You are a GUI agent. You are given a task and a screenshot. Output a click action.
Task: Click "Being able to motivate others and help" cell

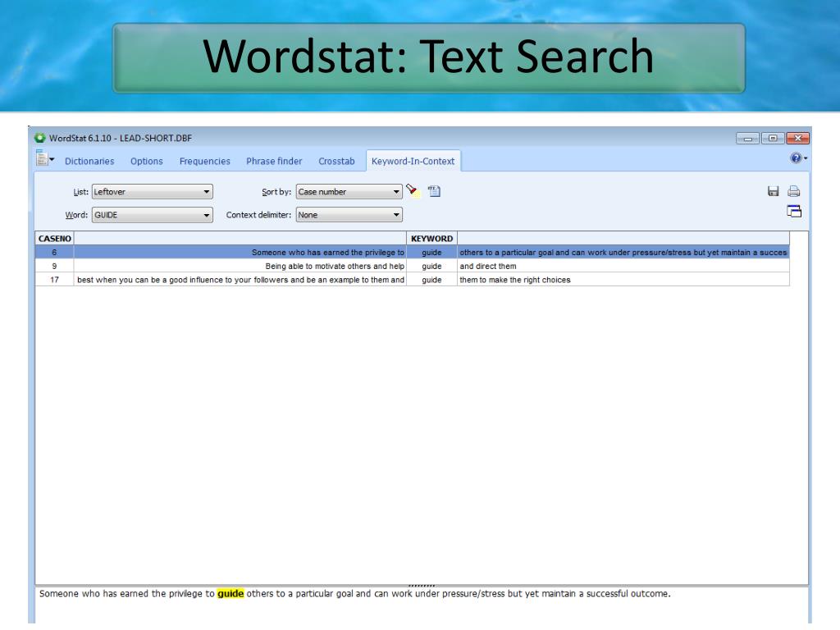pyautogui.click(x=240, y=267)
